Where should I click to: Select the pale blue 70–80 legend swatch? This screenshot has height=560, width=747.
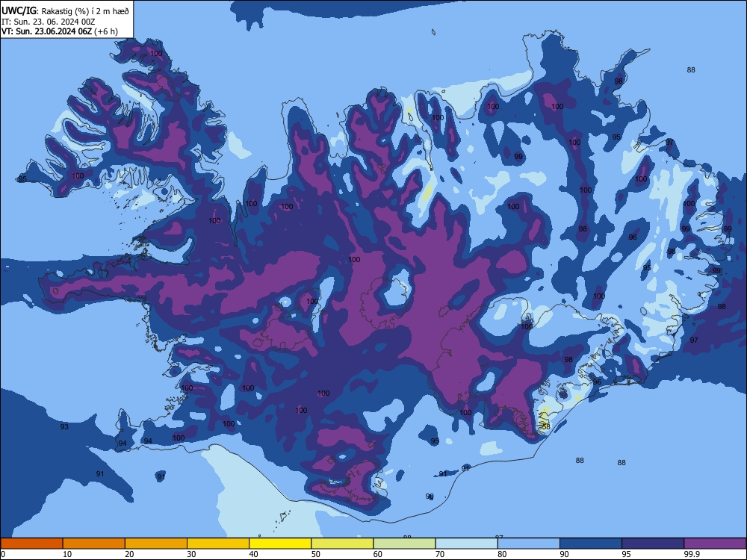[466, 544]
